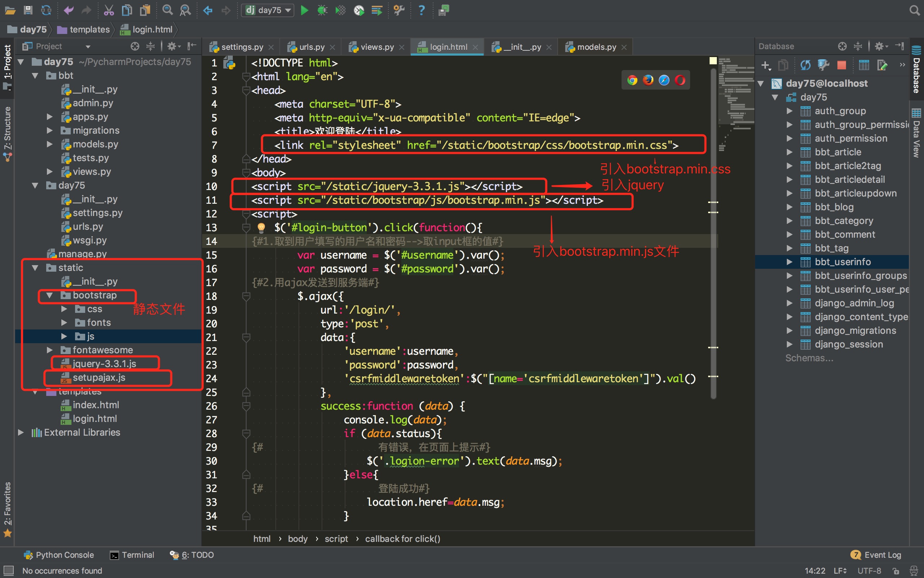Image resolution: width=924 pixels, height=578 pixels.
Task: Navigate back with the blue left arrow
Action: [x=208, y=10]
